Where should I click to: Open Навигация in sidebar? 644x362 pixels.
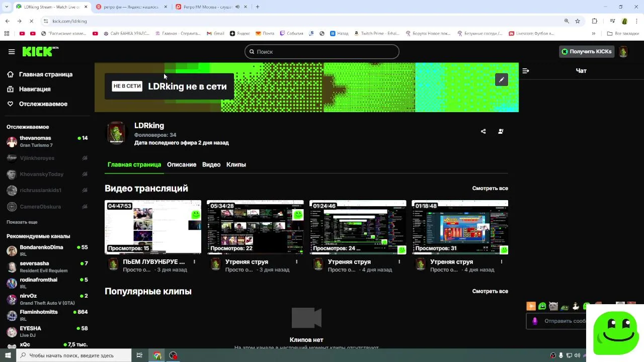29,89
